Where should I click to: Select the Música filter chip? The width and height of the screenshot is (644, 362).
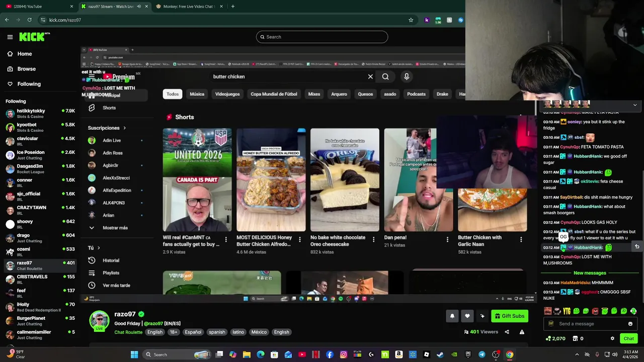tap(197, 94)
